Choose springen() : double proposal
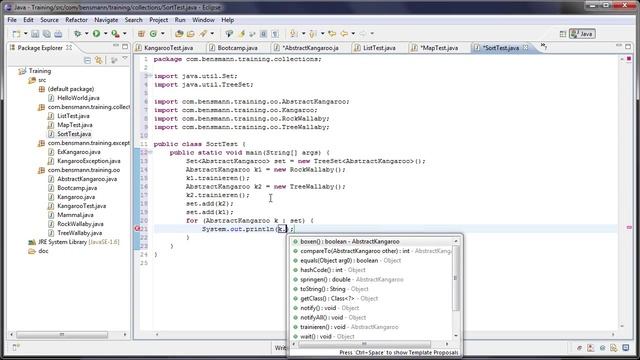Viewport: 640px width, 360px height. (372, 280)
